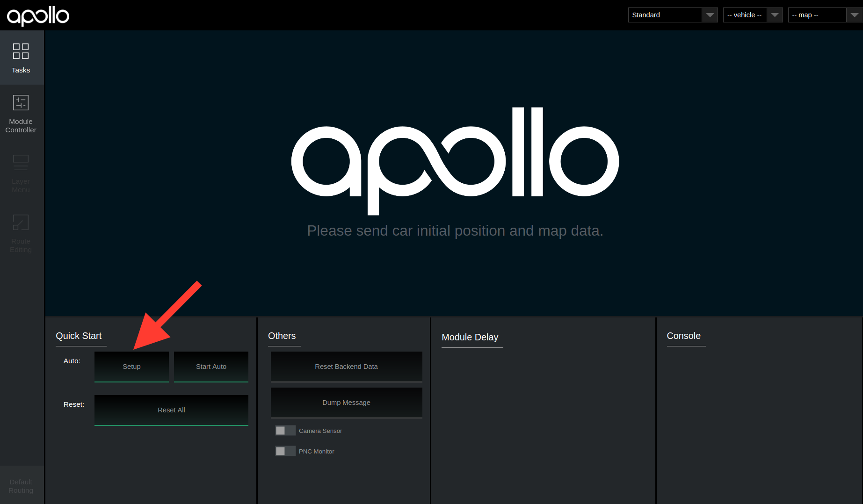Open the Module Controller panel icon
Image resolution: width=863 pixels, height=504 pixels.
[21, 103]
